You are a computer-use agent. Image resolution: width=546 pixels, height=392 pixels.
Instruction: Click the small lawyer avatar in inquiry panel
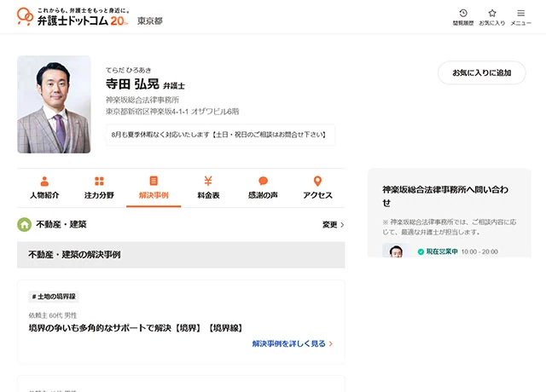(x=396, y=252)
